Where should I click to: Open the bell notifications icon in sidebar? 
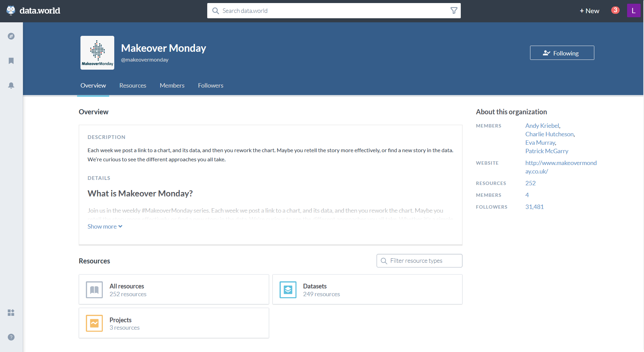(x=11, y=86)
